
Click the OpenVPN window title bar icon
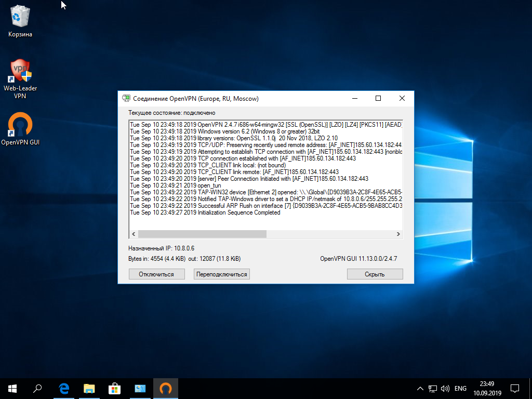[126, 98]
